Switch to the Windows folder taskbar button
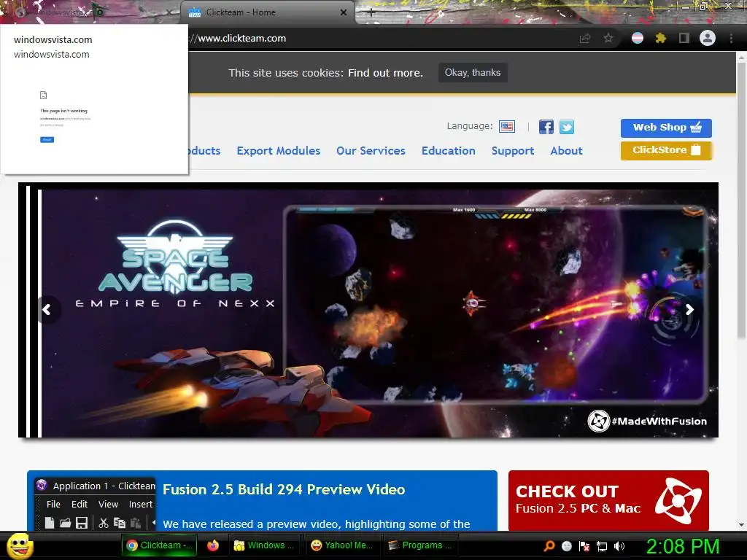The width and height of the screenshot is (747, 560). click(266, 545)
